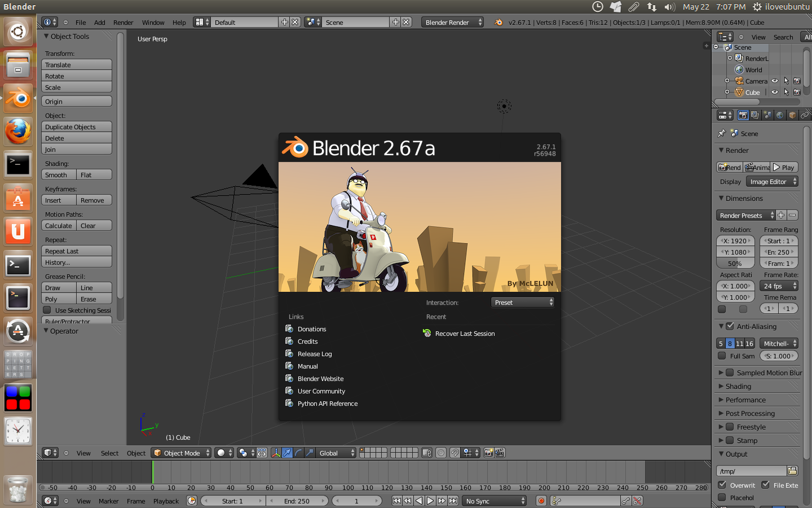Screen dimensions: 812x508
Task: Click the Translate button
Action: pos(77,64)
